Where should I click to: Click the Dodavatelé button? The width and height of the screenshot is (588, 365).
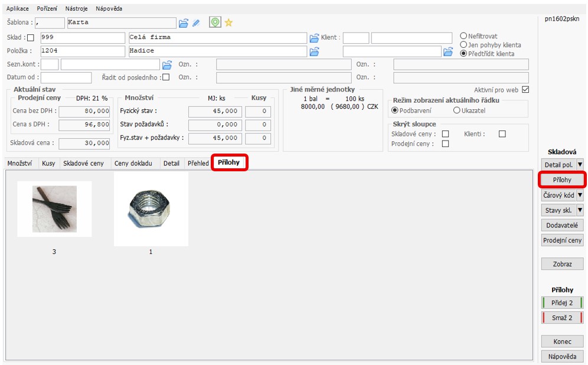click(562, 225)
